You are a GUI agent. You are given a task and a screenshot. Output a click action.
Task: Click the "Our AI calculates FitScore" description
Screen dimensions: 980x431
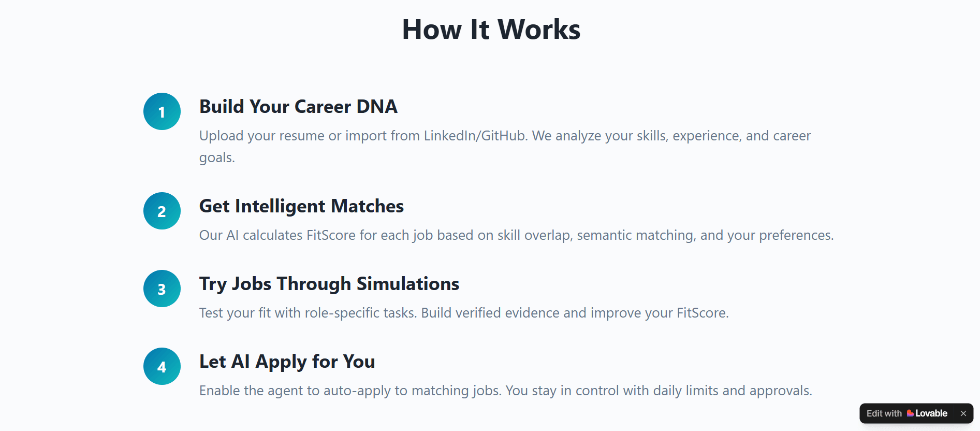pos(516,235)
